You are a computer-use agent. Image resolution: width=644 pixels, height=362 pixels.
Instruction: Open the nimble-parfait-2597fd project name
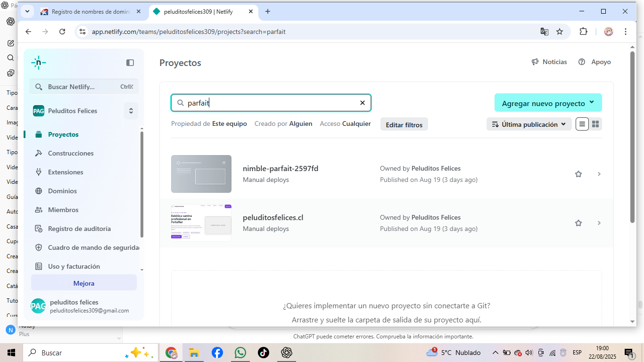281,168
